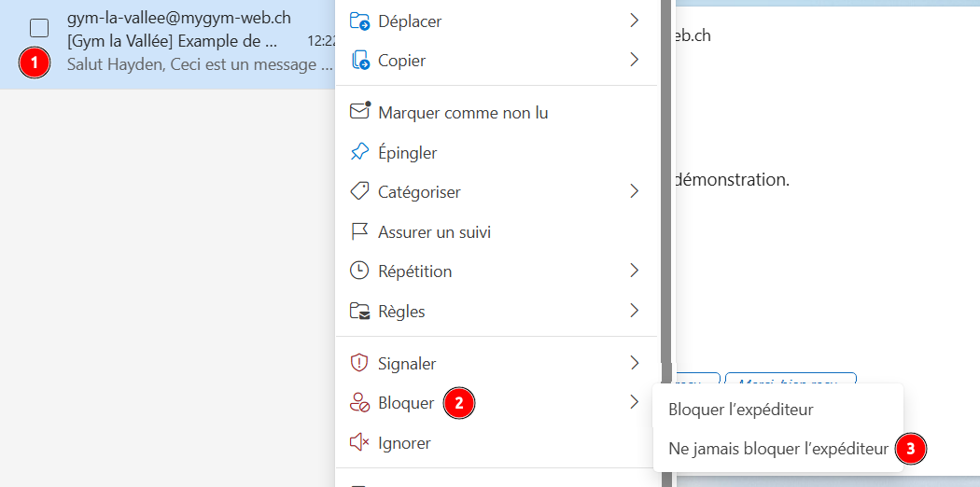
Task: Click the Bloquer person icon
Action: 359,403
